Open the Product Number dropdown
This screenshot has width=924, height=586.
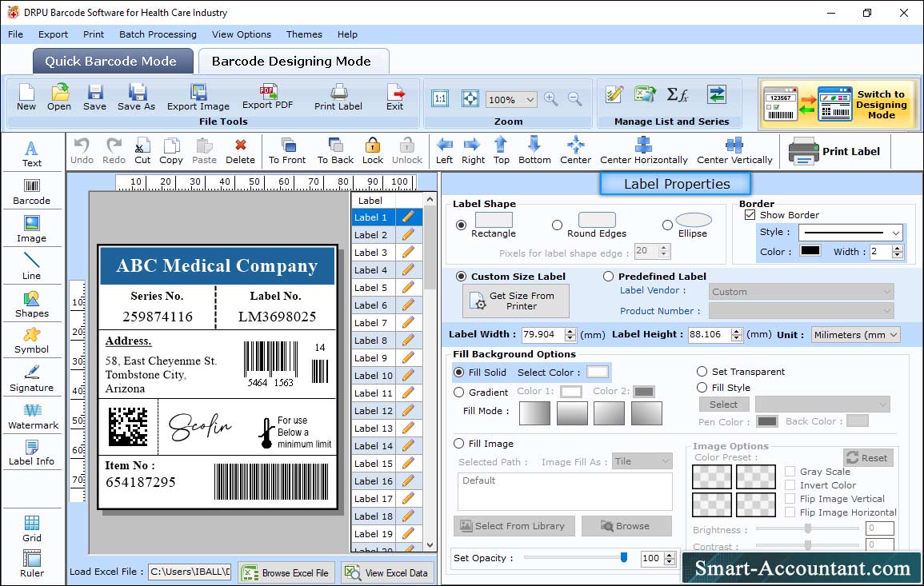click(x=801, y=310)
